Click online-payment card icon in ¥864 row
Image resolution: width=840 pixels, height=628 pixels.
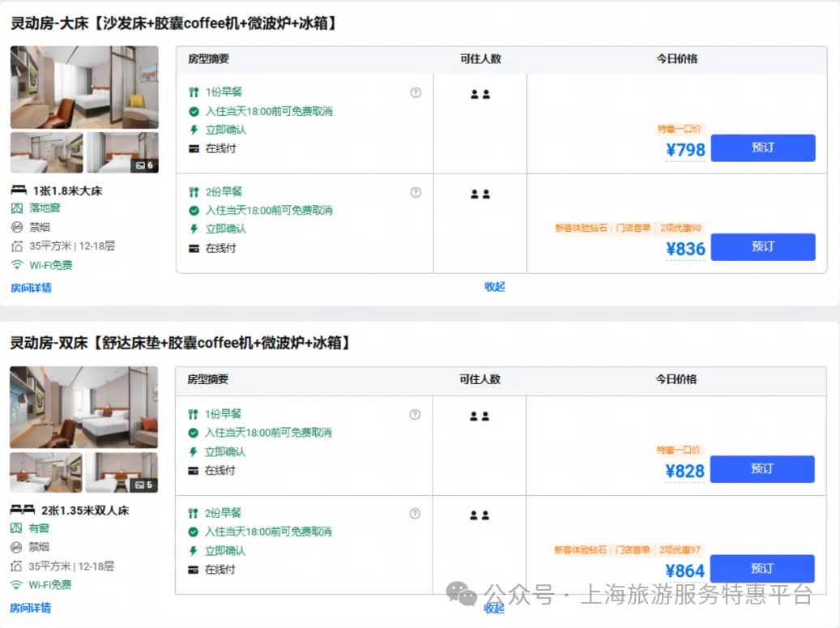(x=193, y=570)
